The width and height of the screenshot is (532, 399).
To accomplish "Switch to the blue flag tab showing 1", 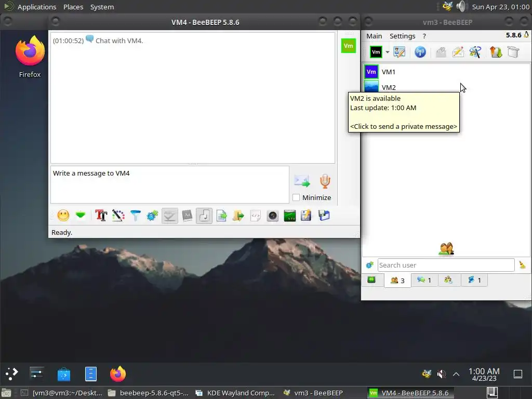I will tap(474, 280).
